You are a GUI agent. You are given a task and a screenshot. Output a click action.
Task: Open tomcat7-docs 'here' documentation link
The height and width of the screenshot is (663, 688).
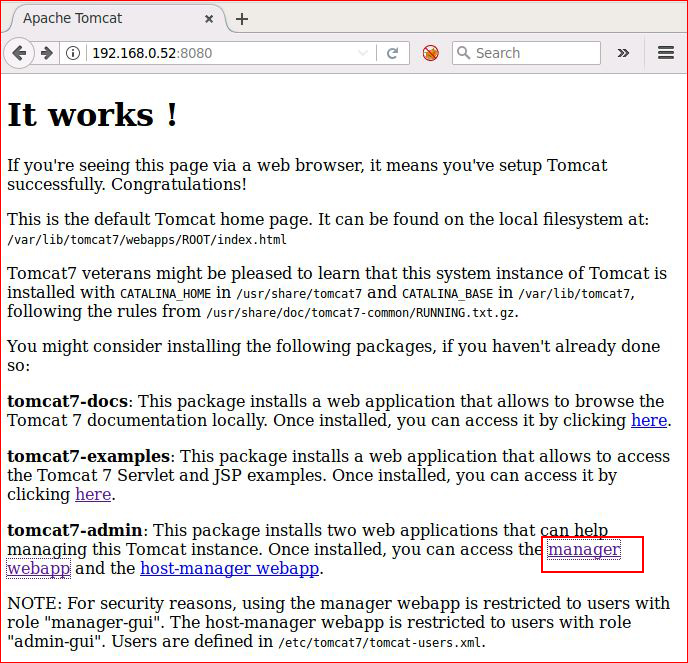coord(649,420)
